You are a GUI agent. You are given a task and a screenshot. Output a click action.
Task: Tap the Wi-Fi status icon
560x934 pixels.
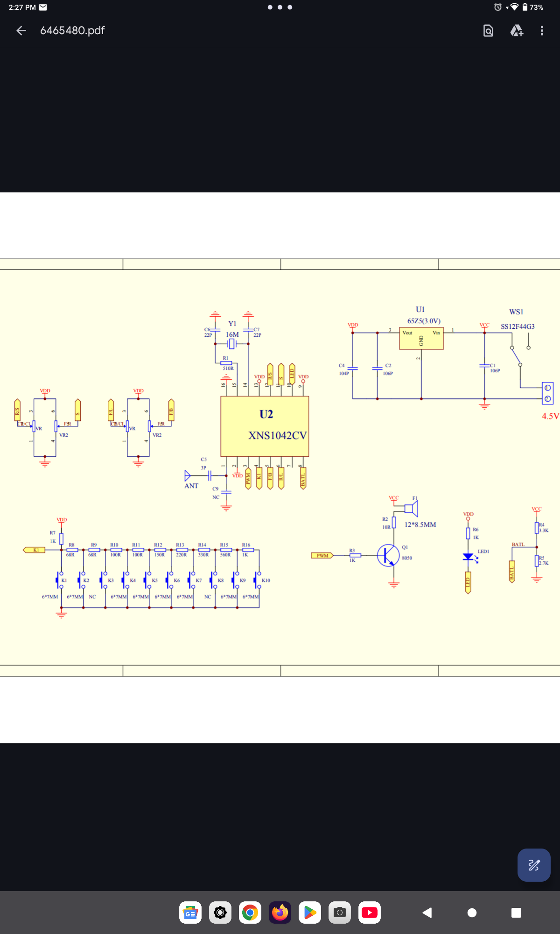click(x=514, y=7)
